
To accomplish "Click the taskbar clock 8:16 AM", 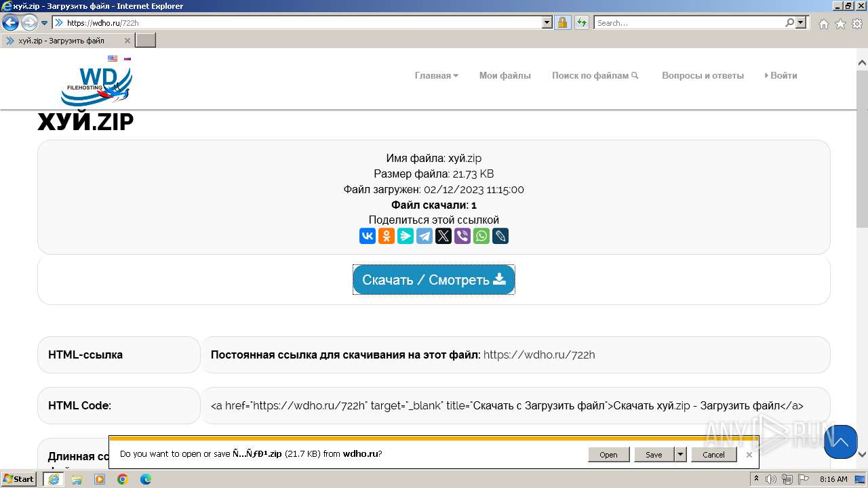I will 833,479.
